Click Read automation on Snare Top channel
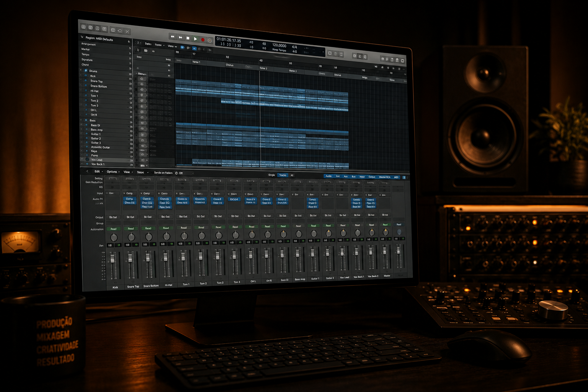The image size is (588, 392). 131,229
